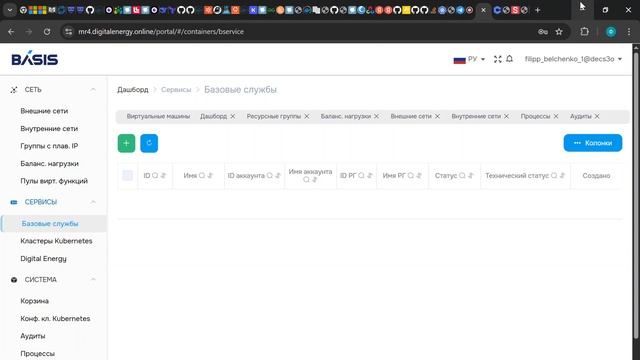Screen dimensions: 640x360
Task: Click the blue refresh table button
Action: tap(149, 143)
